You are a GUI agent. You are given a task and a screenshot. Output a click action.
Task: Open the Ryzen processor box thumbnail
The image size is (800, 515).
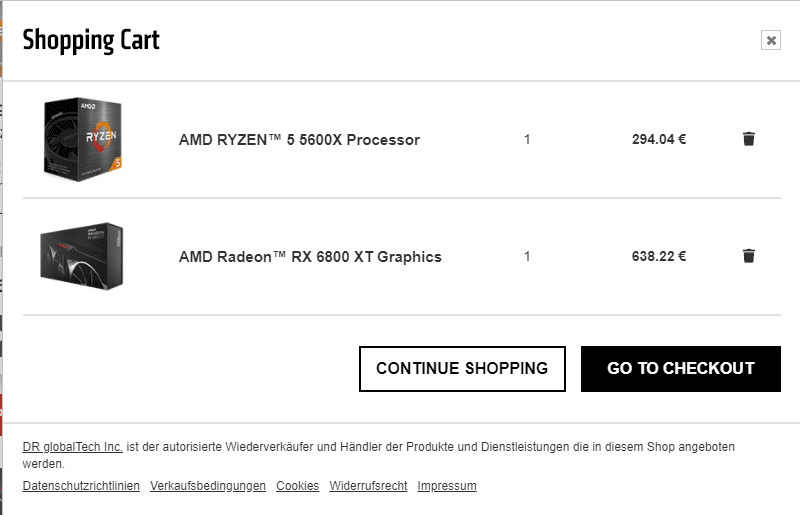[83, 139]
